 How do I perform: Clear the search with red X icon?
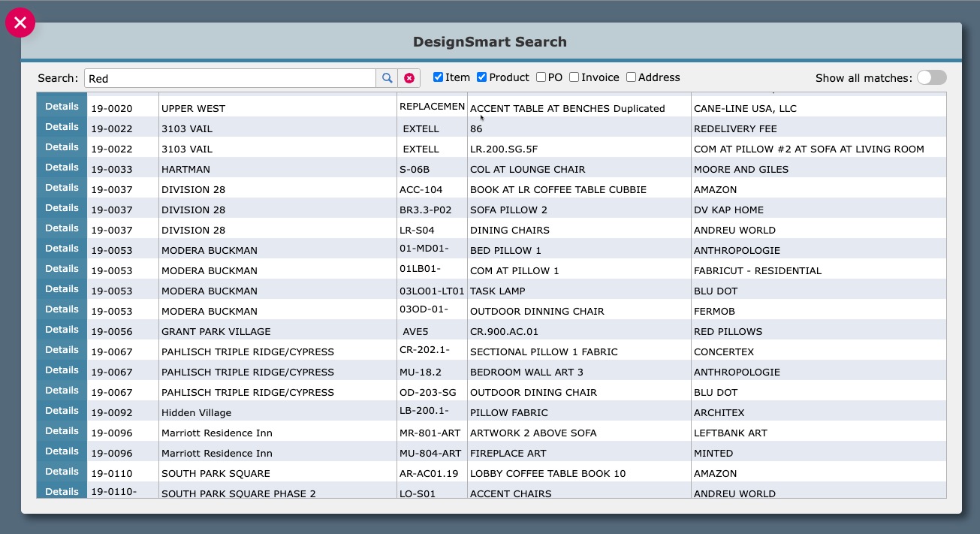point(409,78)
